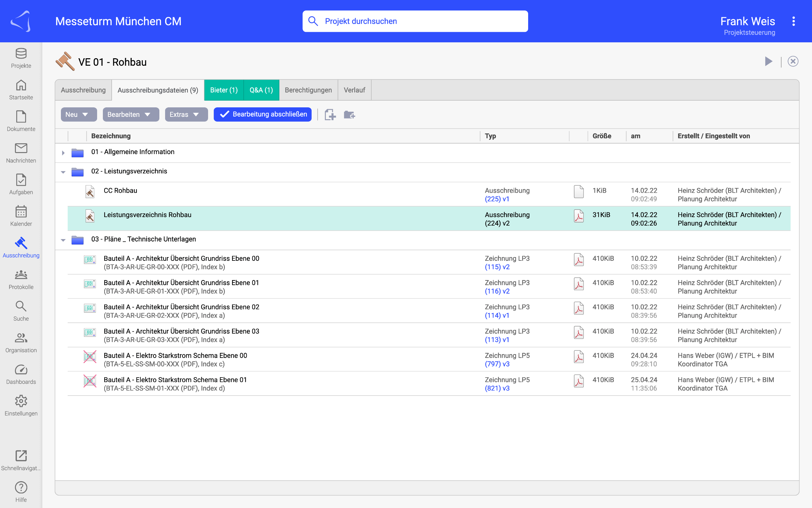Click the Frank Weis user name
Viewport: 812px width, 508px height.
747,21
